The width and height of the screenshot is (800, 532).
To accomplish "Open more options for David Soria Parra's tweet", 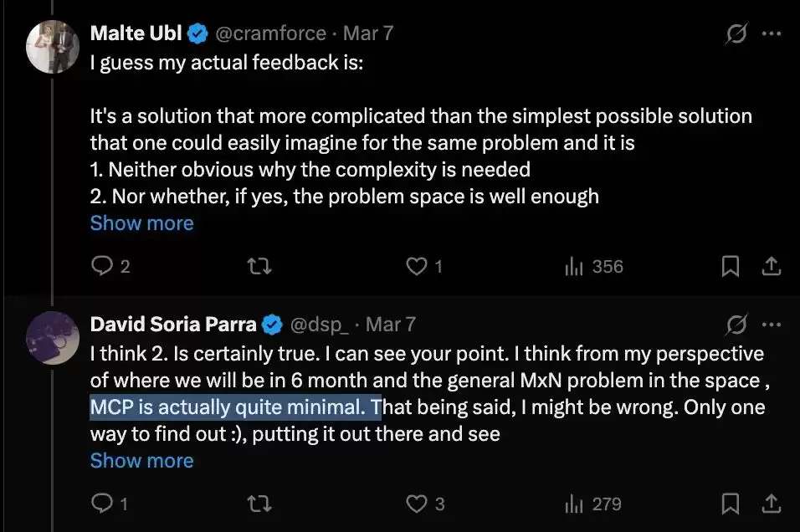I will [772, 325].
